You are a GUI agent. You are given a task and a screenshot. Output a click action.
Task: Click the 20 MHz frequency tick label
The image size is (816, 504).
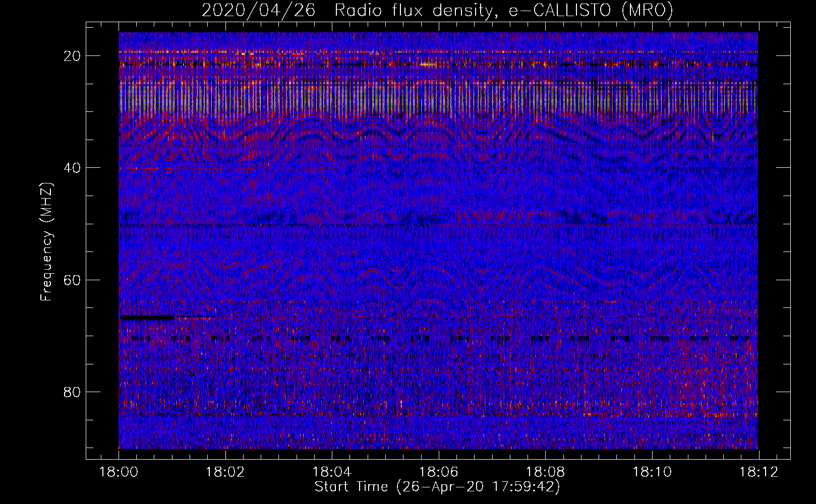pos(73,56)
